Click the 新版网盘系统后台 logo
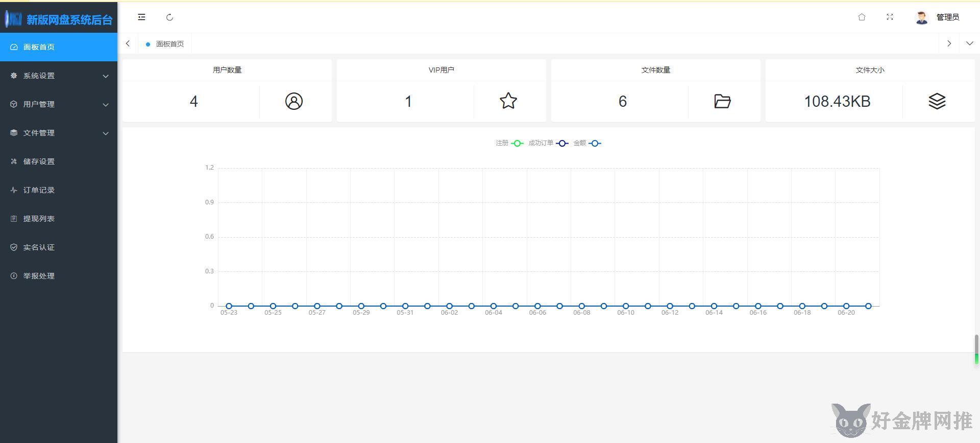Viewport: 980px width, 443px height. [x=59, y=19]
